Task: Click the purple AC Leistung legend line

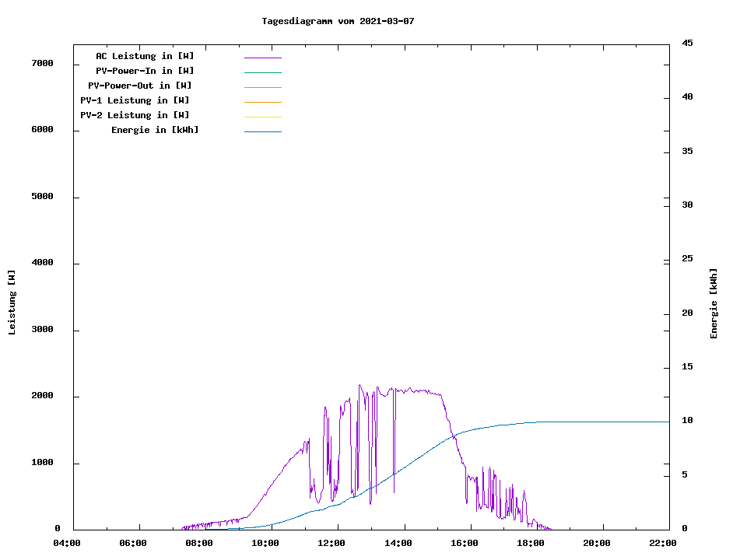Action: click(x=262, y=58)
